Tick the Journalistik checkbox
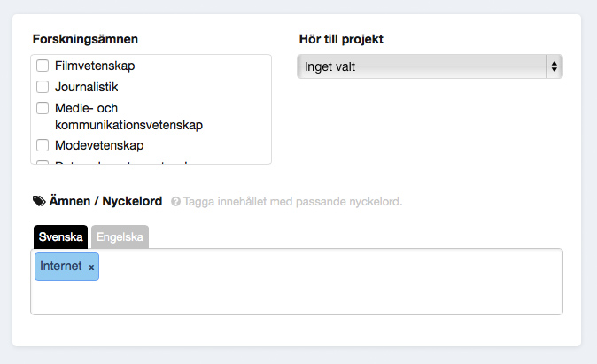The image size is (597, 364). point(43,87)
